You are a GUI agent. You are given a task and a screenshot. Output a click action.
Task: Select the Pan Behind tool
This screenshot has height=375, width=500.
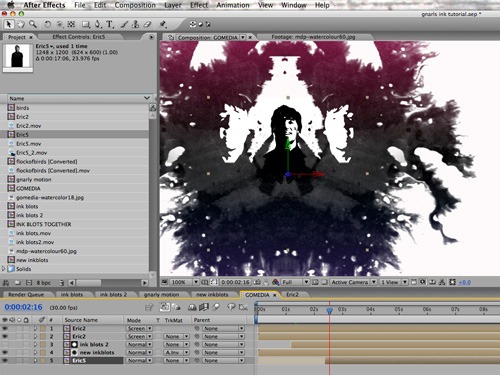pos(71,24)
